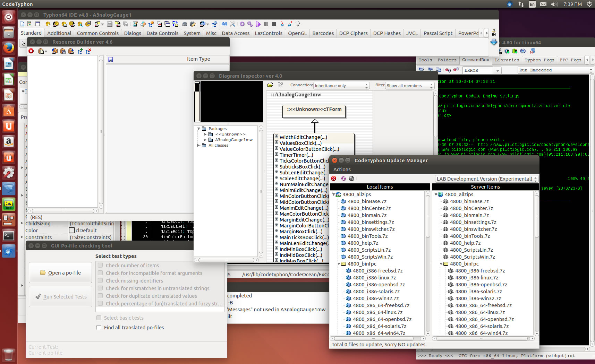Click the red 64 tornado icon in Typhon Center
595x364 pixels.
point(533,51)
